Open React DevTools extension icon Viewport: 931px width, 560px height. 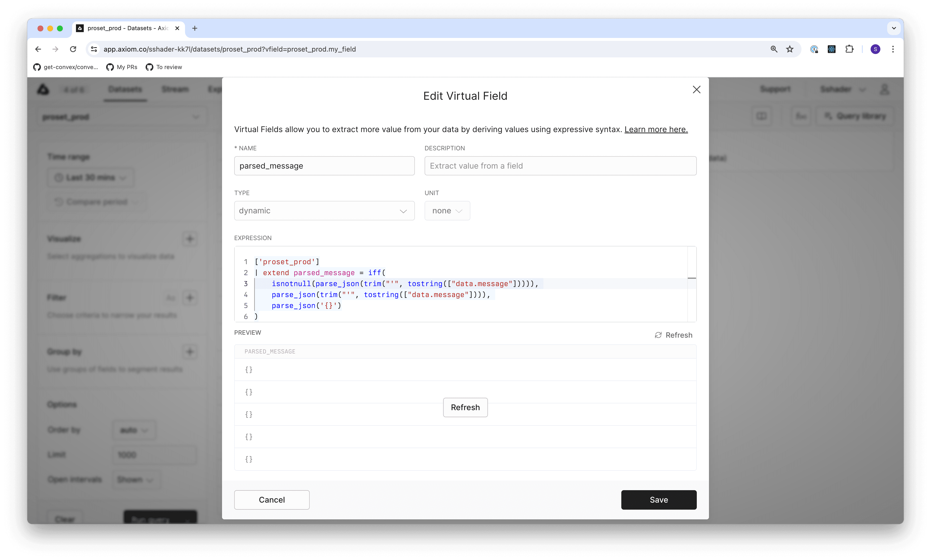pyautogui.click(x=832, y=49)
